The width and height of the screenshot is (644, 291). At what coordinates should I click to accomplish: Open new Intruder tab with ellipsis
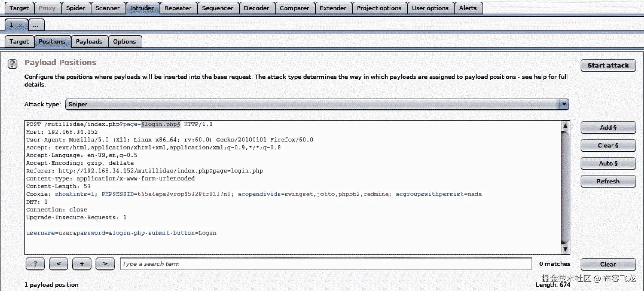tap(36, 25)
